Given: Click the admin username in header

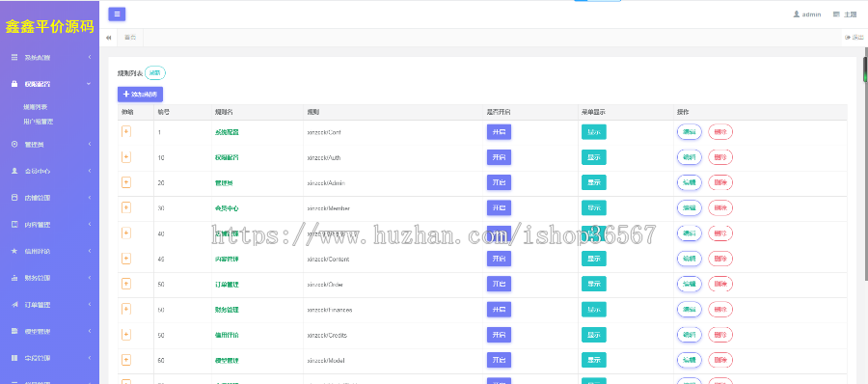Looking at the screenshot, I should click(811, 14).
